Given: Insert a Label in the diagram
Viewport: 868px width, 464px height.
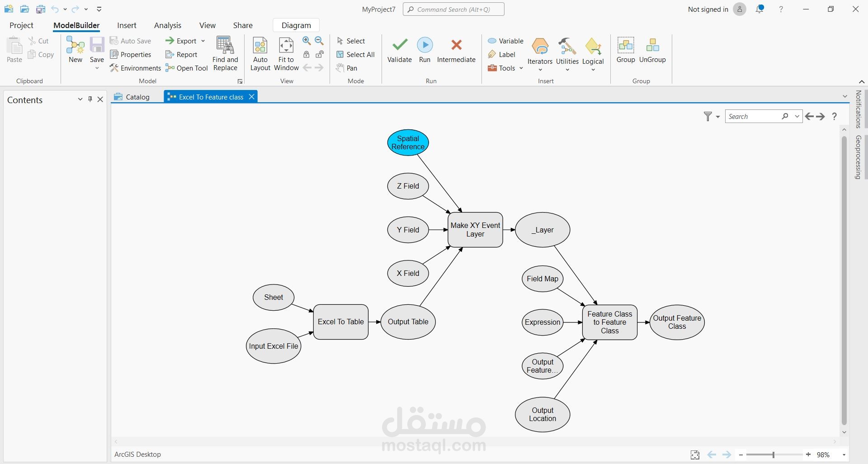Looking at the screenshot, I should coord(501,54).
